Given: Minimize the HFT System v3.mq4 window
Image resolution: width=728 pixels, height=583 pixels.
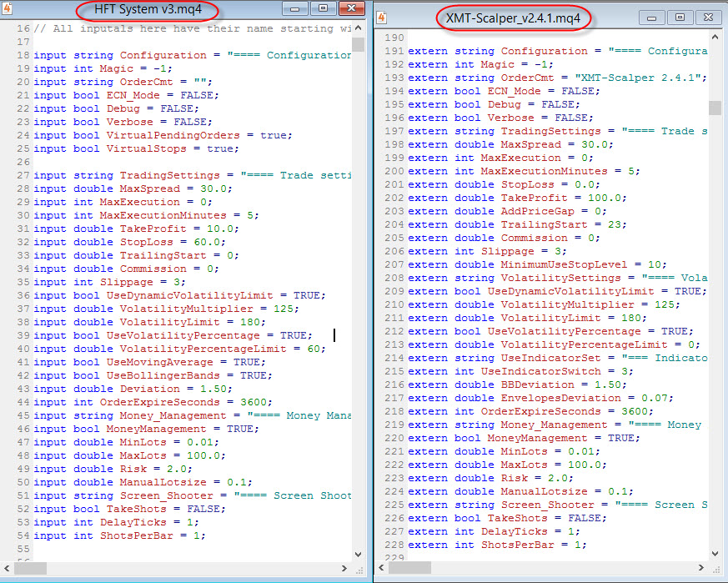Looking at the screenshot, I should [294, 9].
